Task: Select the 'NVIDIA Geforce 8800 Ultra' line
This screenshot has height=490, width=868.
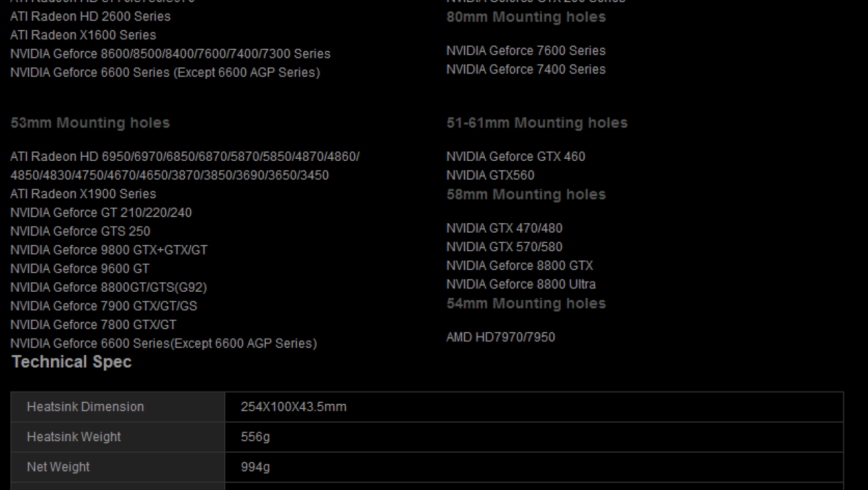Action: coord(521,284)
